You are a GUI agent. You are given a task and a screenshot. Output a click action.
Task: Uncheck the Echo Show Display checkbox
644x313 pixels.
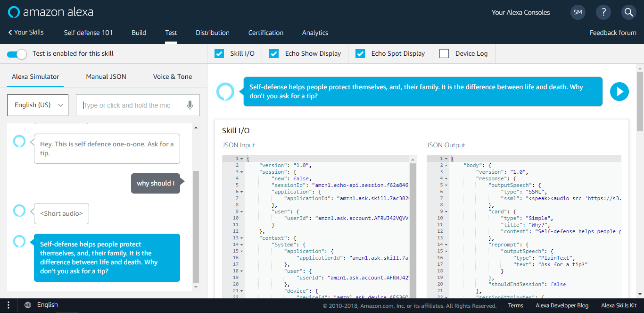(x=274, y=53)
